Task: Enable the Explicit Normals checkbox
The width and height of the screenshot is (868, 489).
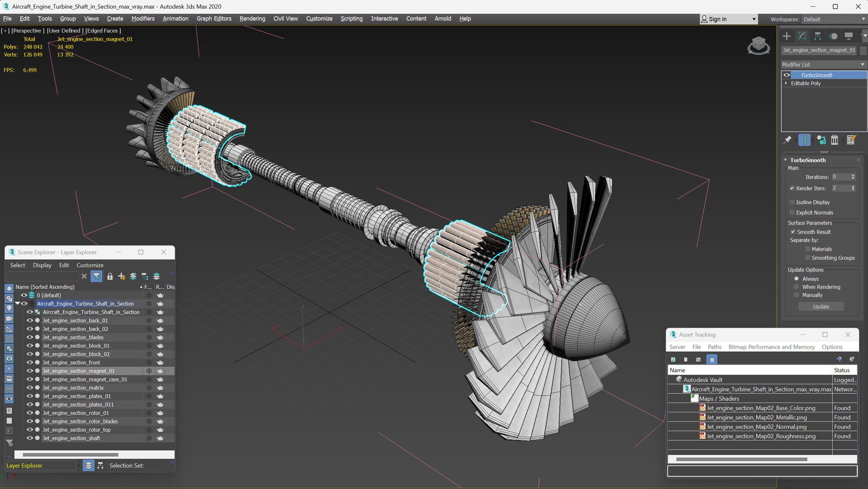Action: coord(792,212)
